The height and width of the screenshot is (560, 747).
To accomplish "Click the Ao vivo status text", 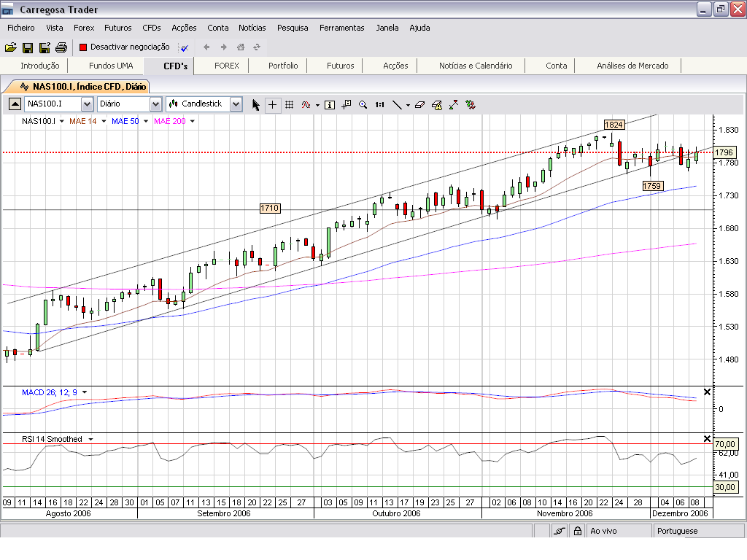I will point(603,531).
